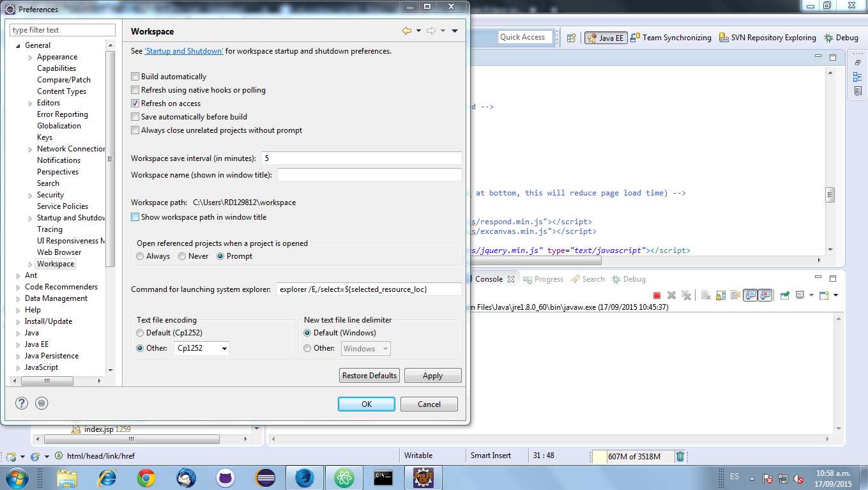Open the Cp1252 encoding dropdown

click(224, 349)
